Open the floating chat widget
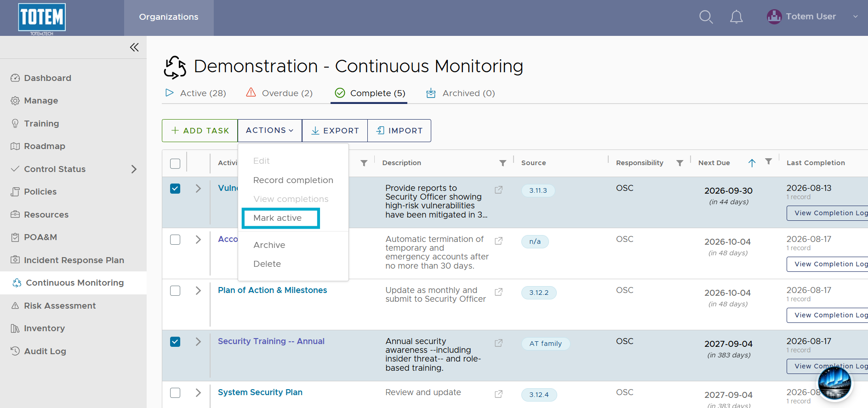868x408 pixels. pos(835,383)
